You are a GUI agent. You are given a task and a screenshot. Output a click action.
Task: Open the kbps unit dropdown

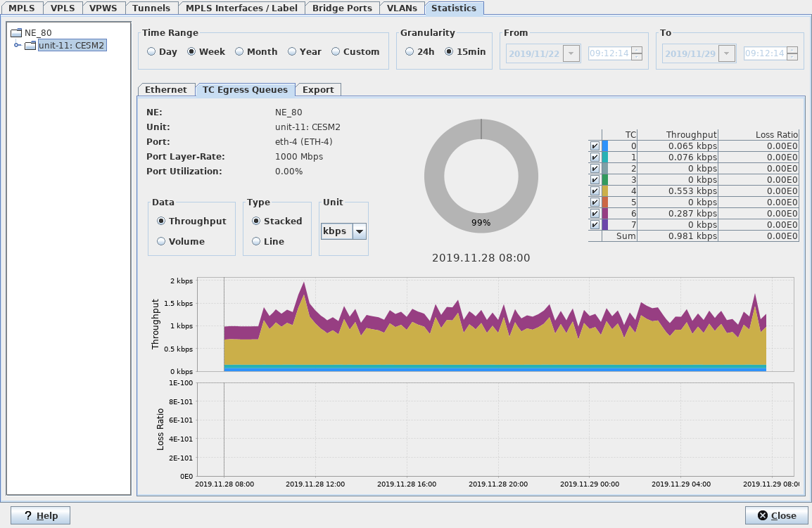point(359,231)
